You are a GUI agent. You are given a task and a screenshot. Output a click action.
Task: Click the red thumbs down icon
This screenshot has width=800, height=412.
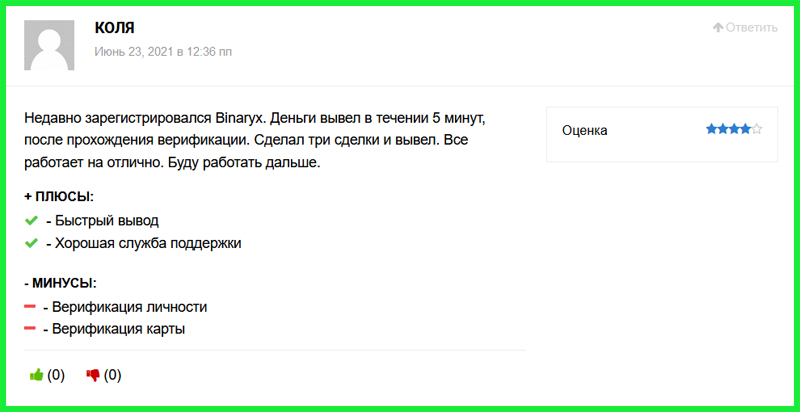(x=93, y=376)
